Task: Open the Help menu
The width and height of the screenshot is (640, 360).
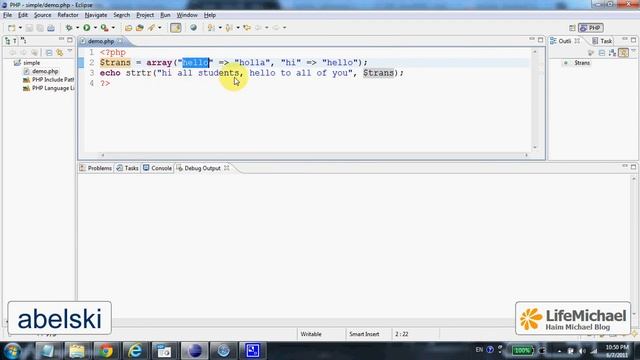Action: pos(210,15)
